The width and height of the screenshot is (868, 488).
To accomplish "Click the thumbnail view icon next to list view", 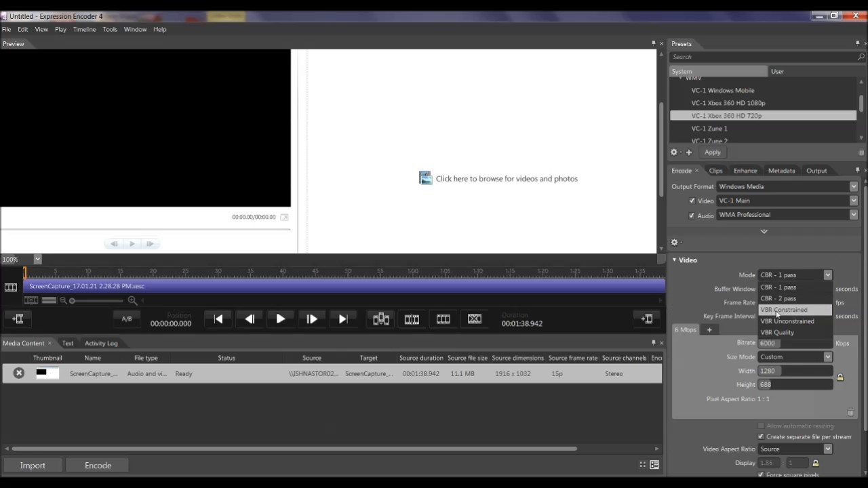I will [642, 465].
